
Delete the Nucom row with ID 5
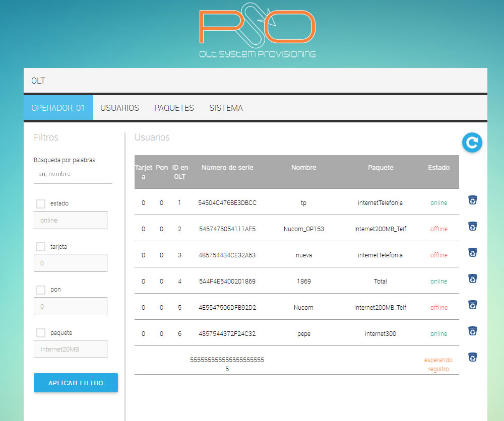click(x=472, y=305)
